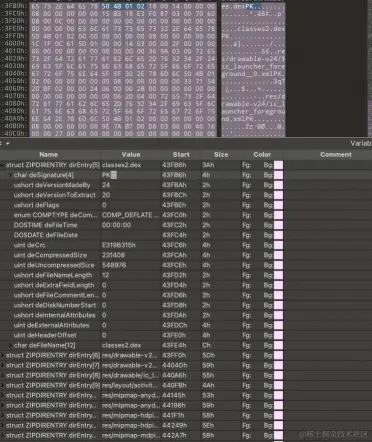Select the uint deCrc row
The height and width of the screenshot is (442, 372).
186,245
